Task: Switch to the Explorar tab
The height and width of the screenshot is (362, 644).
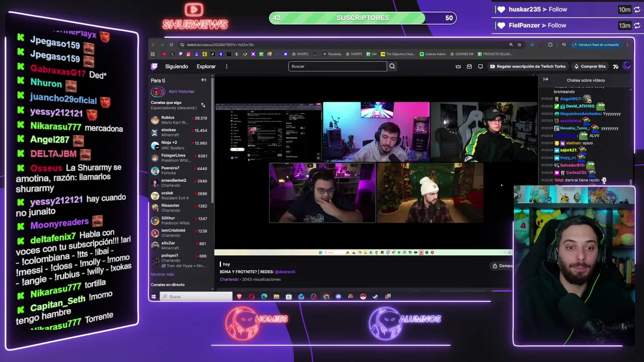Action: coord(206,66)
